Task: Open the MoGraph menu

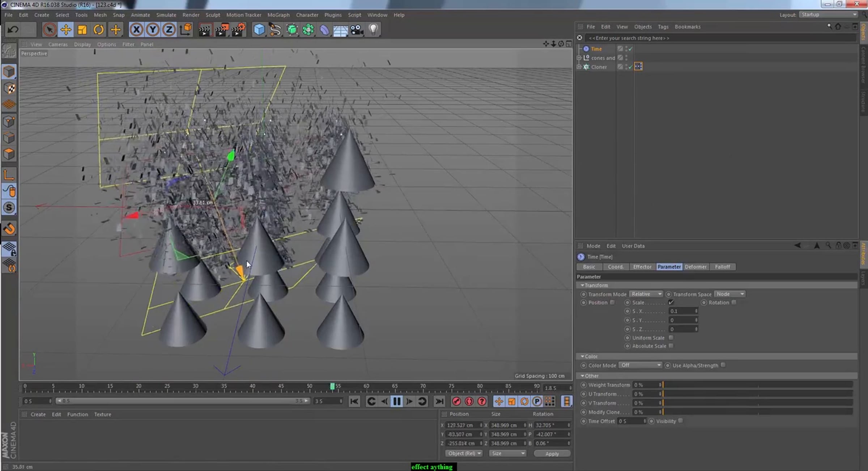Action: click(278, 15)
